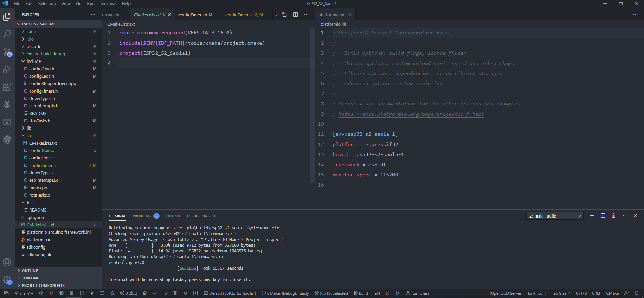Click 'No Kit Selected' in status bar
Viewport: 644px width, 298px height.
tap(331, 293)
